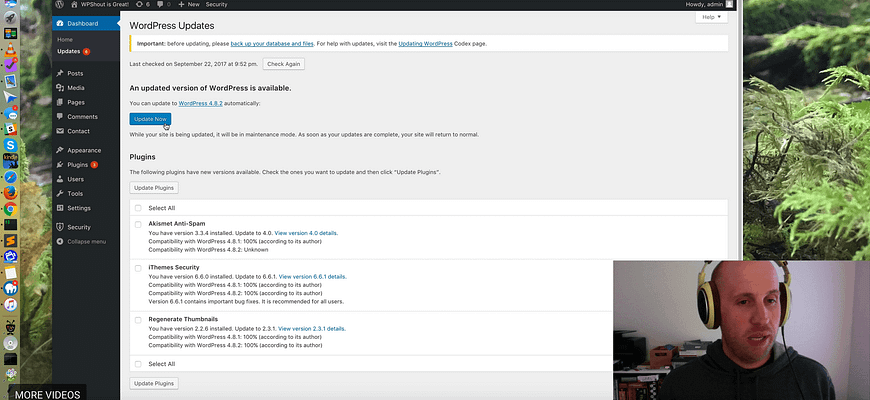
Task: Expand the Help dropdown tab
Action: 711,17
